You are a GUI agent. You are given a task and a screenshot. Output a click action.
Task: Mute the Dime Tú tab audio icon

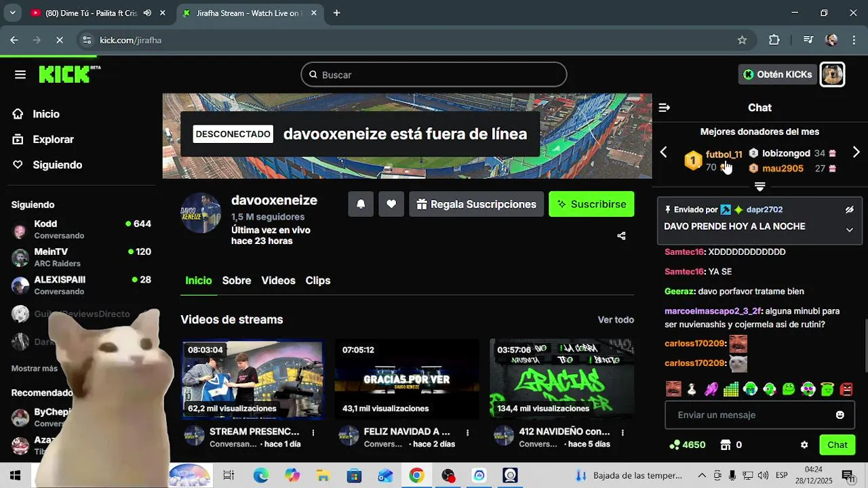pos(148,13)
